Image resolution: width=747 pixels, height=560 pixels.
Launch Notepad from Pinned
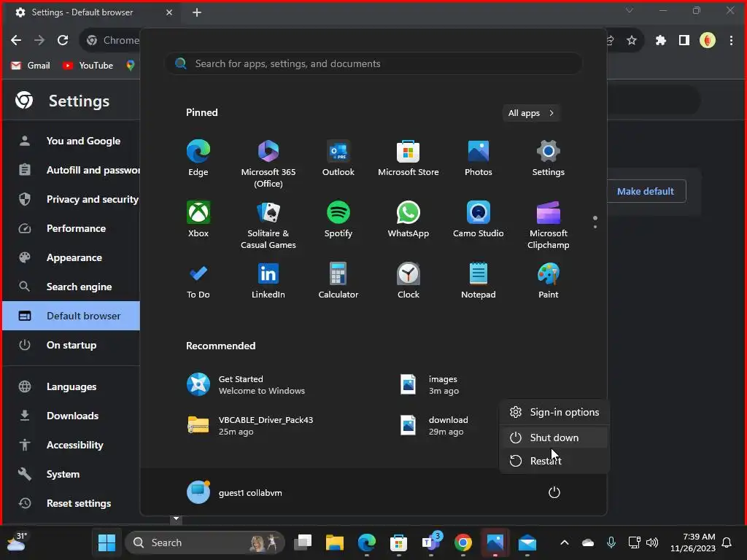coord(479,281)
